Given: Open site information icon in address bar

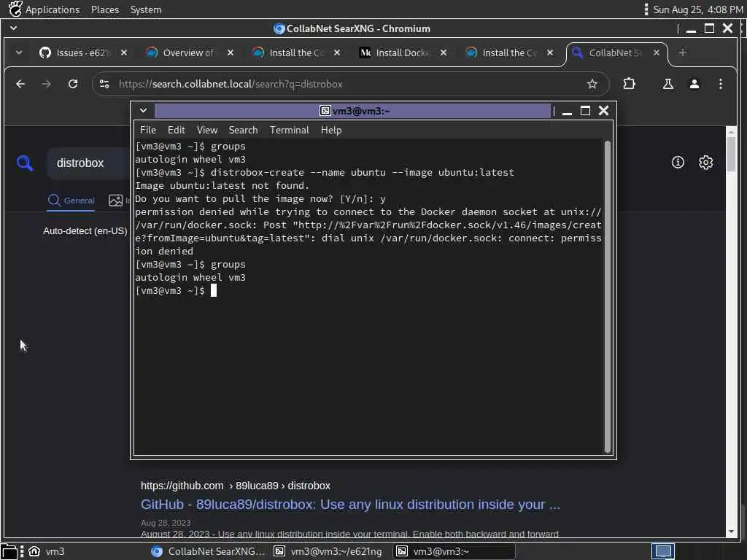Looking at the screenshot, I should [x=104, y=85].
